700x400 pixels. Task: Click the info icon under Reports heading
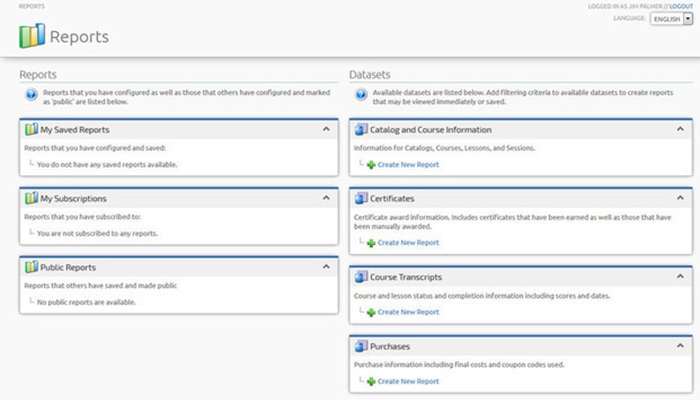(31, 96)
